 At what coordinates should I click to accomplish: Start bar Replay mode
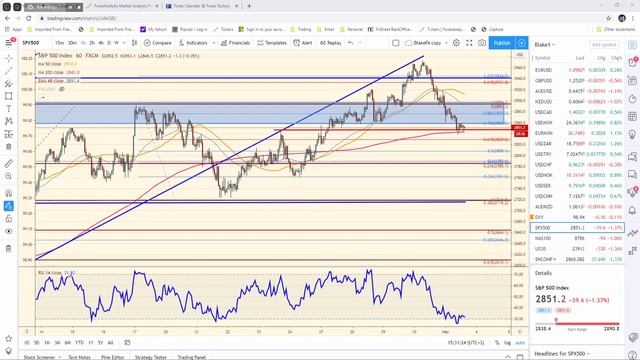click(331, 43)
